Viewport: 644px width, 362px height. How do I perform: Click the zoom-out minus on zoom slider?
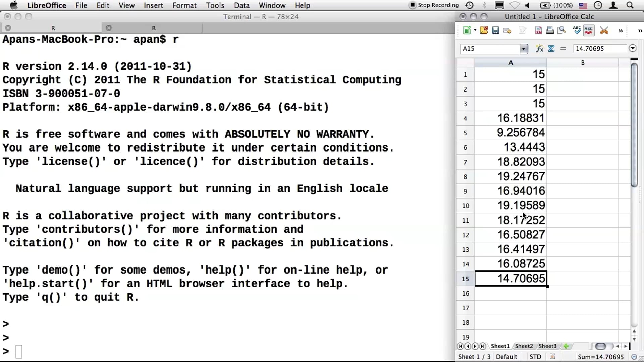pyautogui.click(x=634, y=357)
